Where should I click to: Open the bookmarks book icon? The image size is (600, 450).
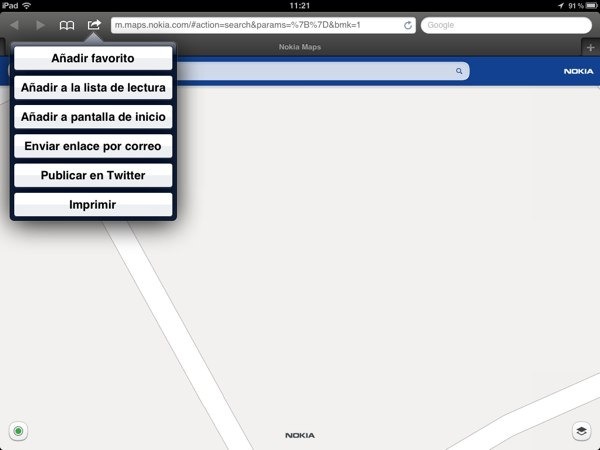(x=67, y=25)
